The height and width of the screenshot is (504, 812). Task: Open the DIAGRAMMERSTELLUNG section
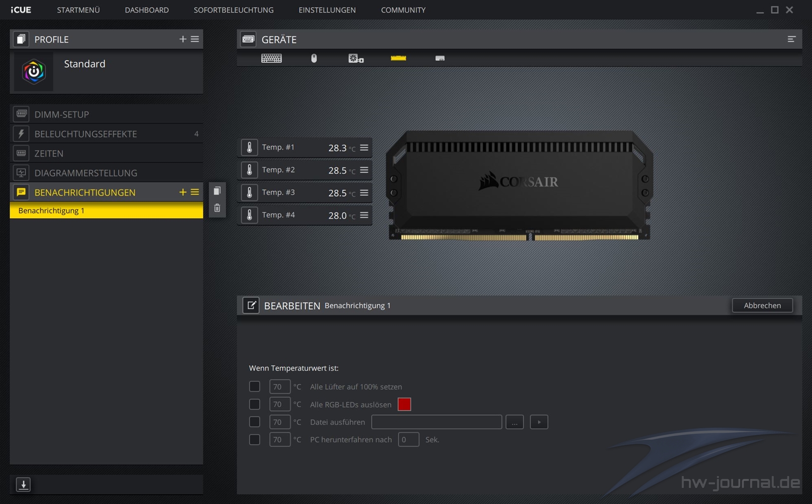pos(107,173)
